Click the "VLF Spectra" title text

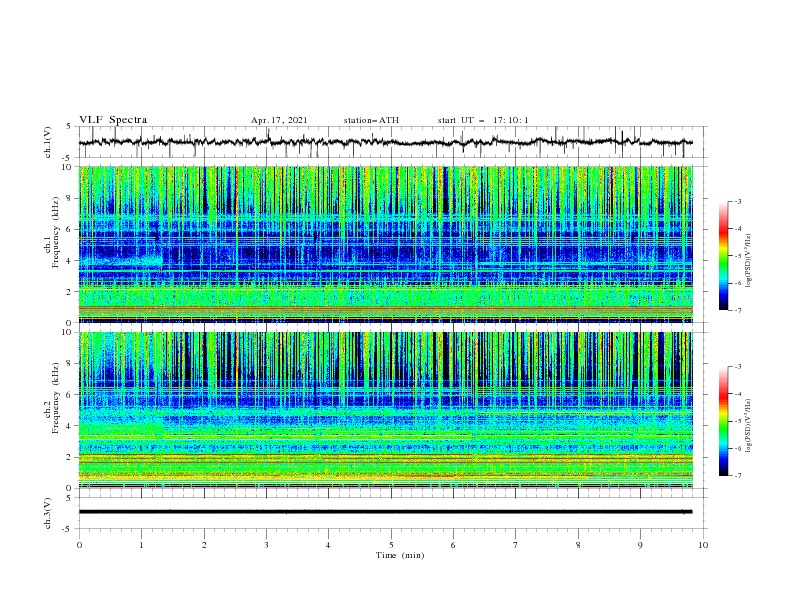tap(113, 120)
